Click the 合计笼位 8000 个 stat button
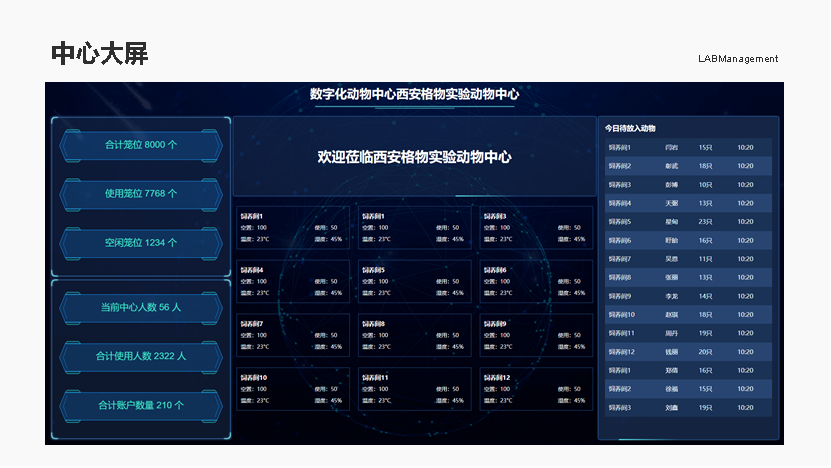 [x=141, y=145]
